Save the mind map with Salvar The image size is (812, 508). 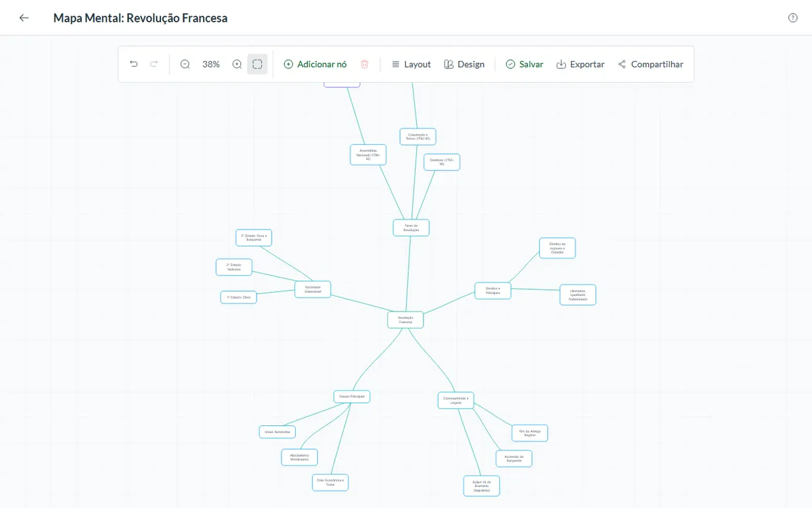tap(524, 64)
